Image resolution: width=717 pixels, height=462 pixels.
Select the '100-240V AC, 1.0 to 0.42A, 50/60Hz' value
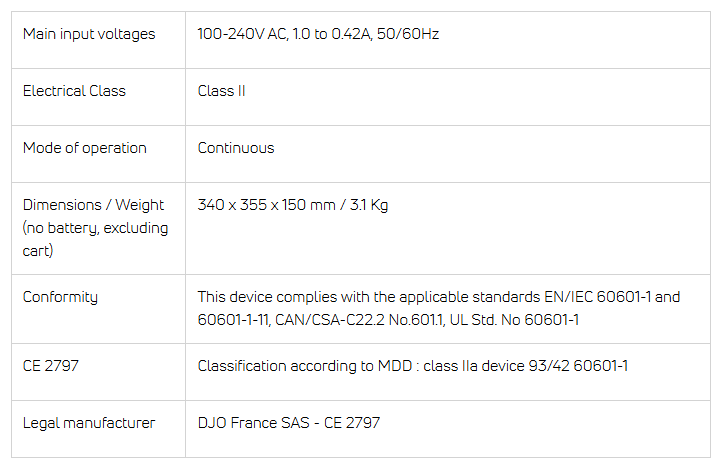click(318, 34)
